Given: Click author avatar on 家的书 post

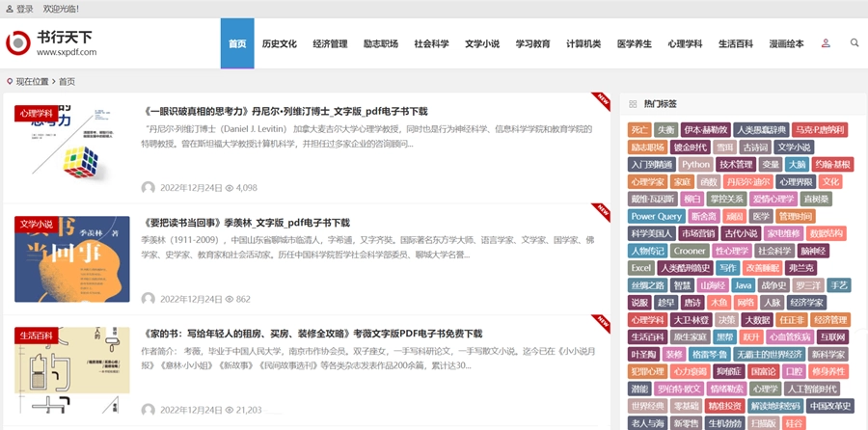Looking at the screenshot, I should pos(148,410).
